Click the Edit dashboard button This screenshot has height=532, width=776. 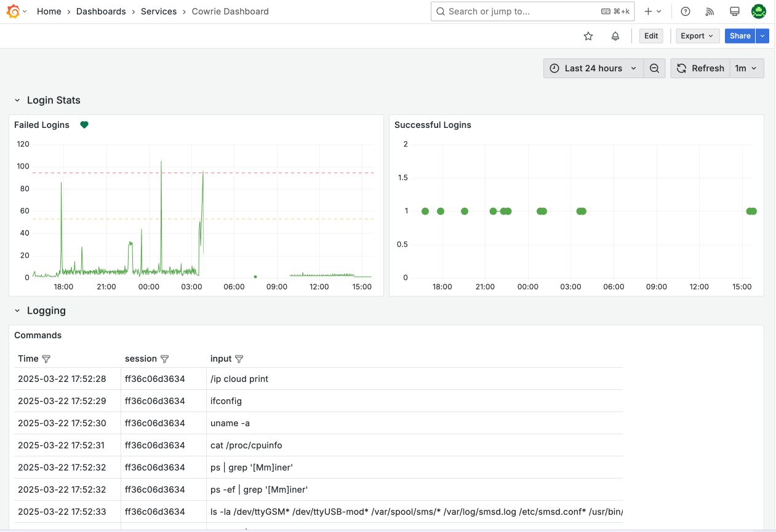[x=651, y=36]
